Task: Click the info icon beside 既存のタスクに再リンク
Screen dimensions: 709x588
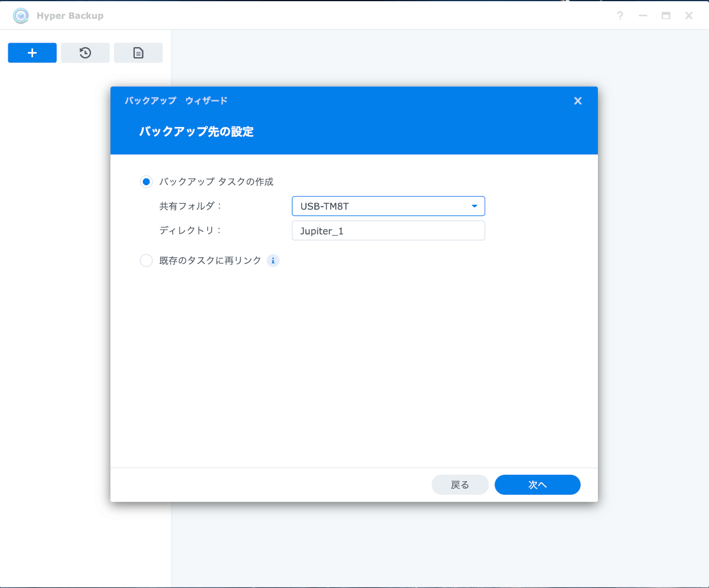Action: click(x=273, y=260)
